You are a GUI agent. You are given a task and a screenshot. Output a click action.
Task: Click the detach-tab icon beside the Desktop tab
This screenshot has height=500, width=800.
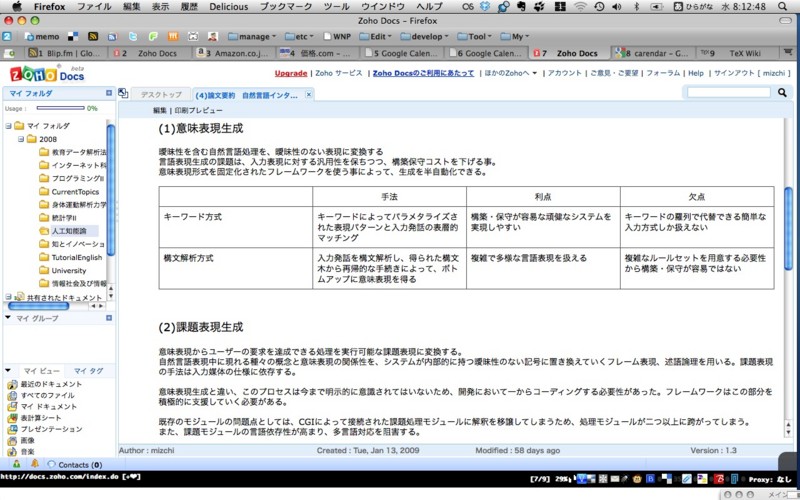123,93
